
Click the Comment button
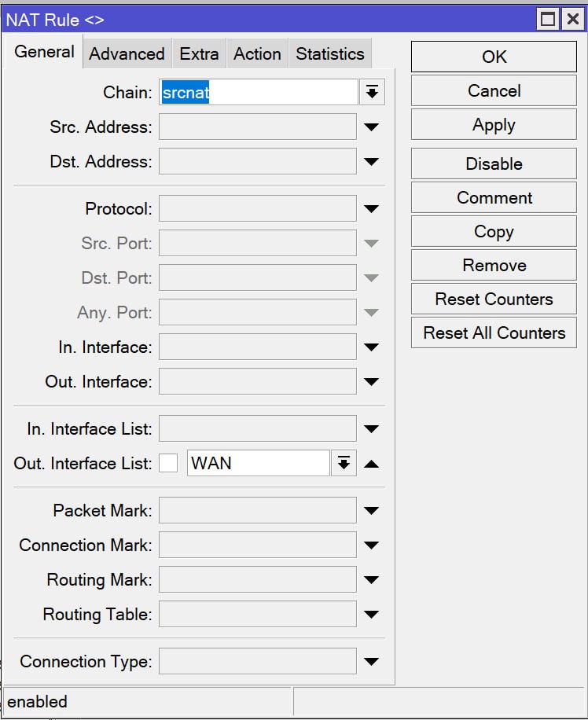(x=494, y=197)
